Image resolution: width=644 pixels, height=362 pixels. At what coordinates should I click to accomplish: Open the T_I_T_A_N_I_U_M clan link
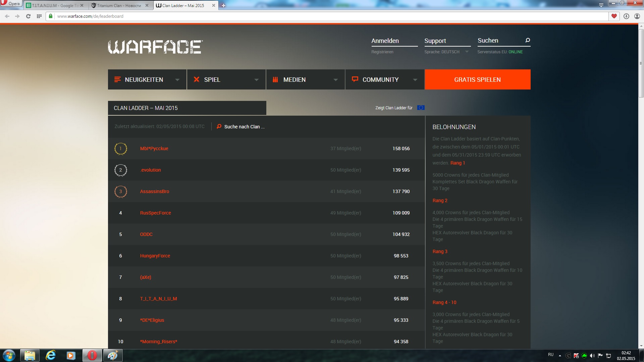159,299
